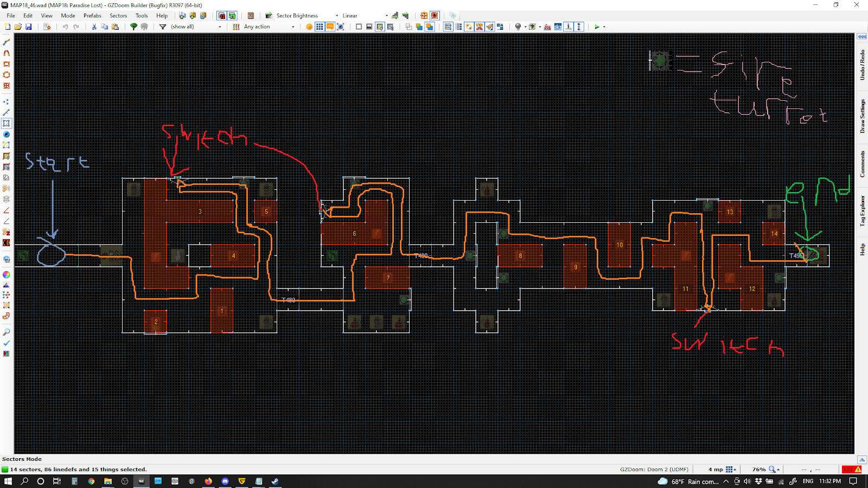Select the Draw Rectangle tool in sidebar
Image resolution: width=868 pixels, height=488 pixels.
(x=7, y=64)
